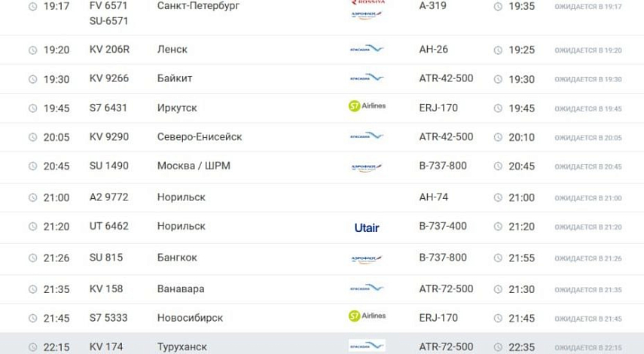
Task: Click status 'Ожидается в 21:00'
Action: click(588, 198)
